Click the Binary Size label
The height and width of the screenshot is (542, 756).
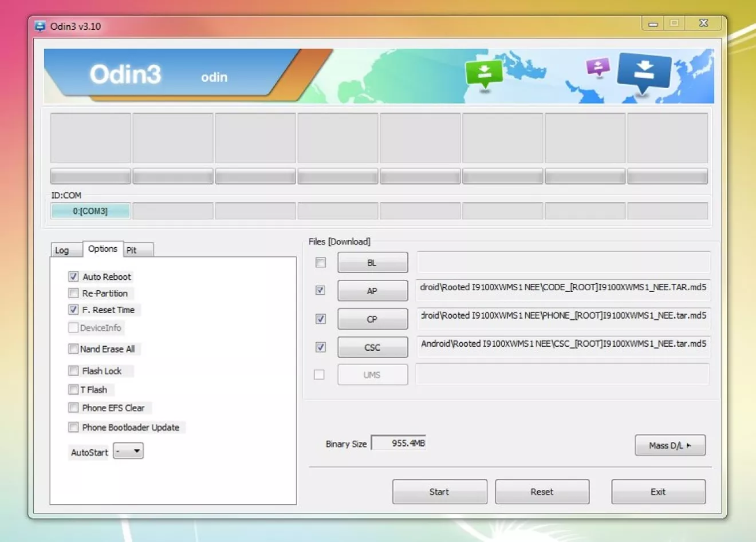point(346,444)
